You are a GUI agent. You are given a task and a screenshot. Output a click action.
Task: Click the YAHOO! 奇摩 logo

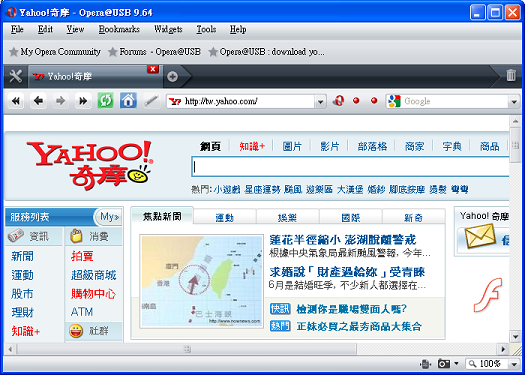90,165
